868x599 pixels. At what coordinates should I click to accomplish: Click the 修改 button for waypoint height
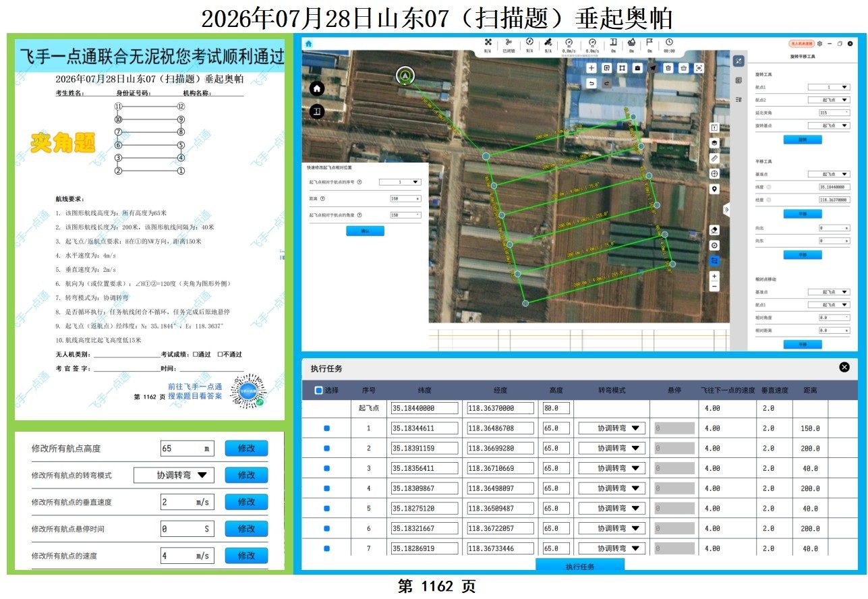246,449
